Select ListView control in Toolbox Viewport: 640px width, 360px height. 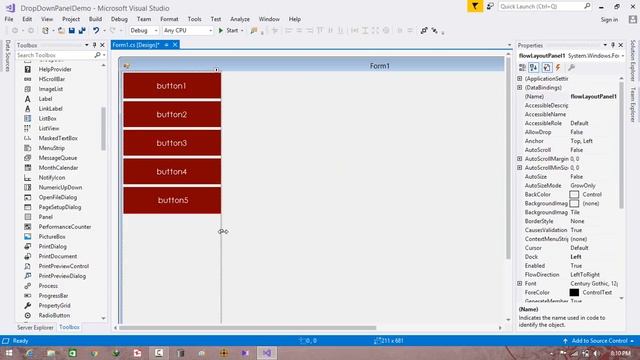point(49,128)
